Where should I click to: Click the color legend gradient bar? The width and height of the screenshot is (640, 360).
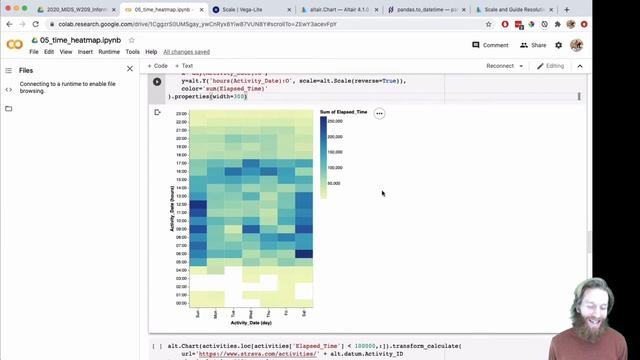[323, 158]
